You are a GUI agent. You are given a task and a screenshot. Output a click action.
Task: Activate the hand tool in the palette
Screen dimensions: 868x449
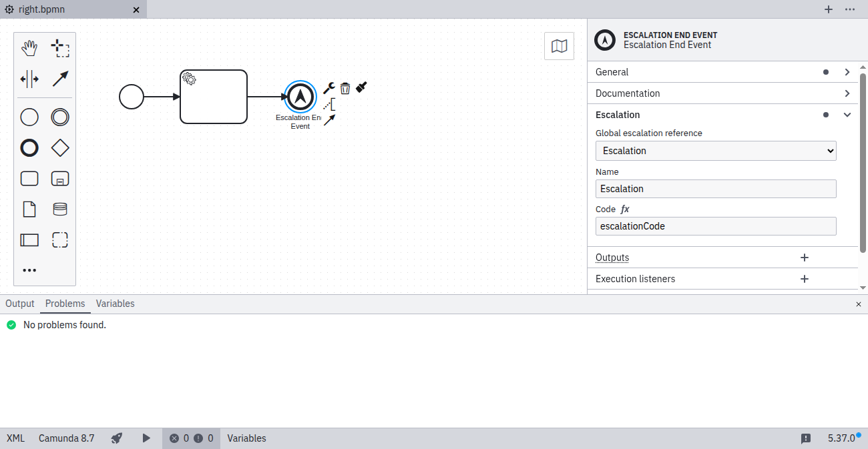point(29,47)
